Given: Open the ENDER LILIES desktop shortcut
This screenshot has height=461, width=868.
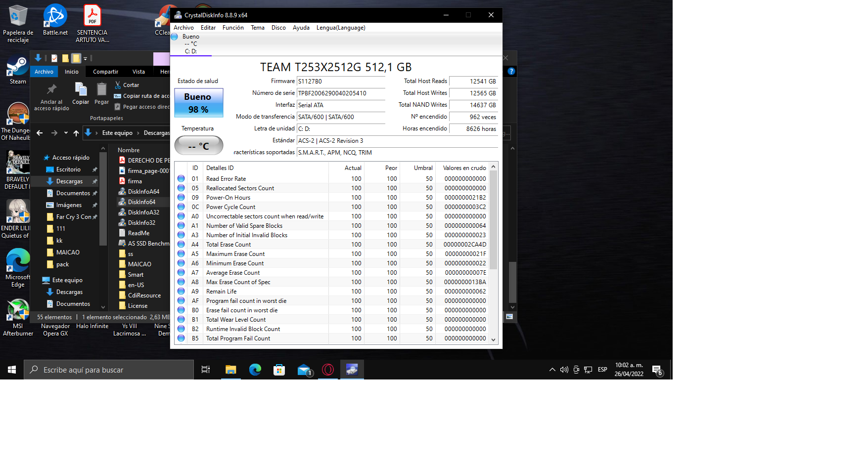Looking at the screenshot, I should (18, 219).
